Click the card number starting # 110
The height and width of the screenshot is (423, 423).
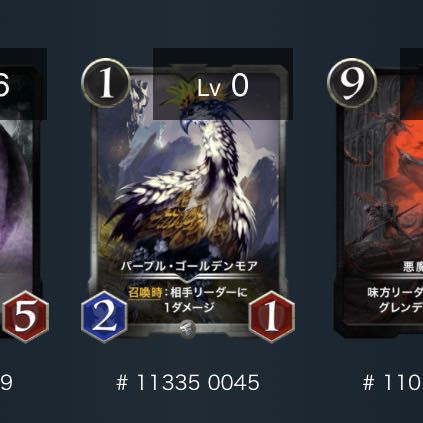393,382
